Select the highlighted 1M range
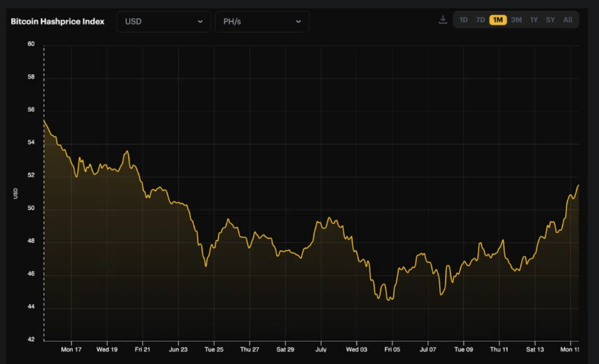Screen dimensions: 599x364 point(498,20)
